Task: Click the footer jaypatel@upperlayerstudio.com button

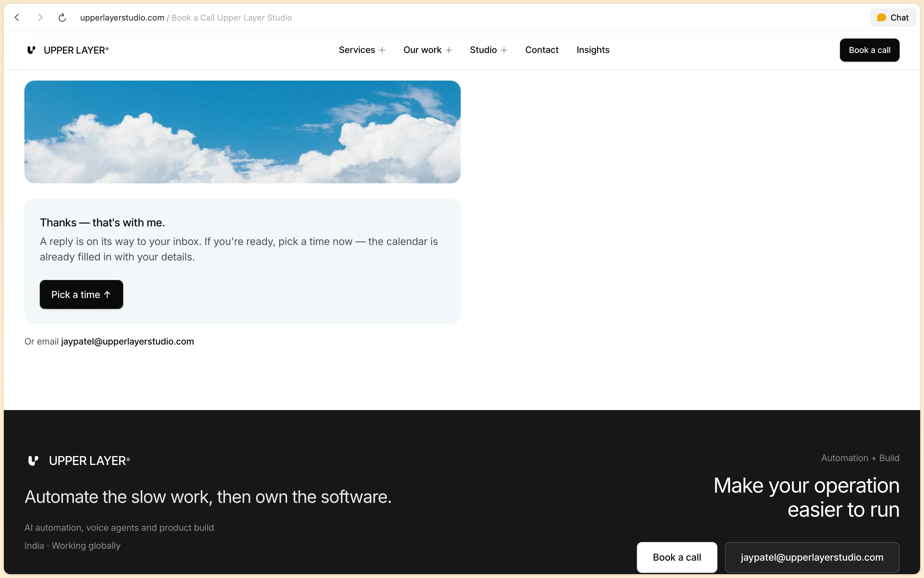Action: pos(812,557)
